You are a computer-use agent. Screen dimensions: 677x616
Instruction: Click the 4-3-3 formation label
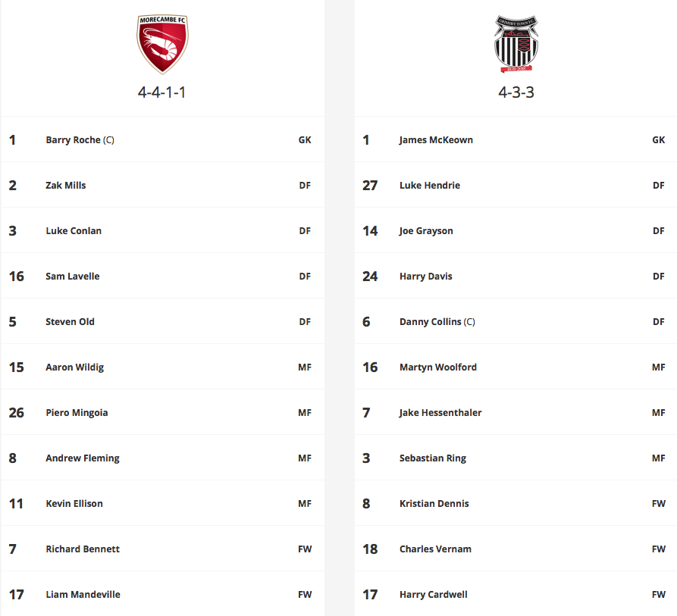pyautogui.click(x=516, y=92)
